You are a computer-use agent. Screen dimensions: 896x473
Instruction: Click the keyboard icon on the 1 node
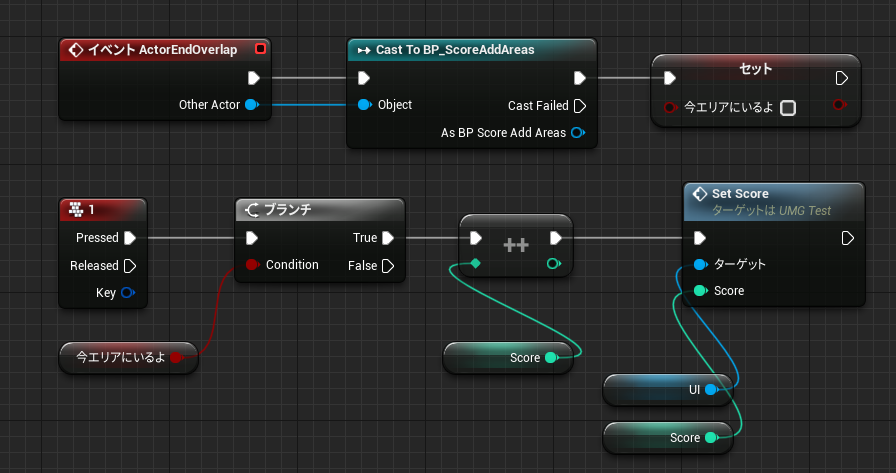[76, 210]
